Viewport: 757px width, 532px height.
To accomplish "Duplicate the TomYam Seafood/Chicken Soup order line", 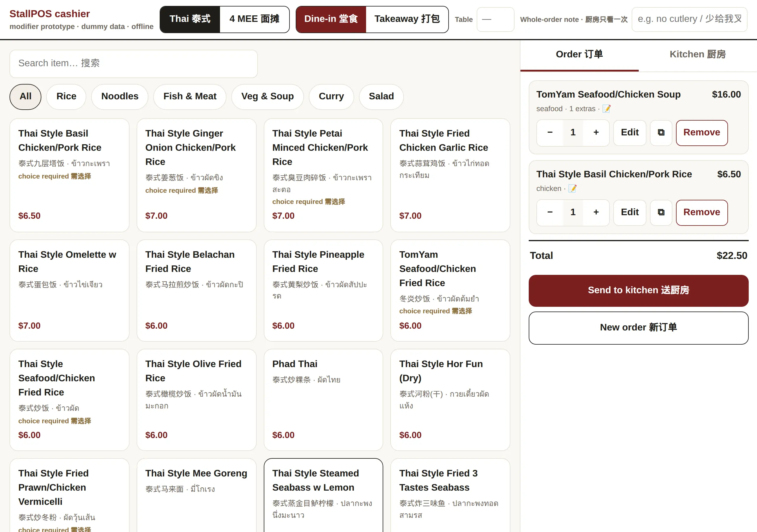I will pyautogui.click(x=661, y=132).
